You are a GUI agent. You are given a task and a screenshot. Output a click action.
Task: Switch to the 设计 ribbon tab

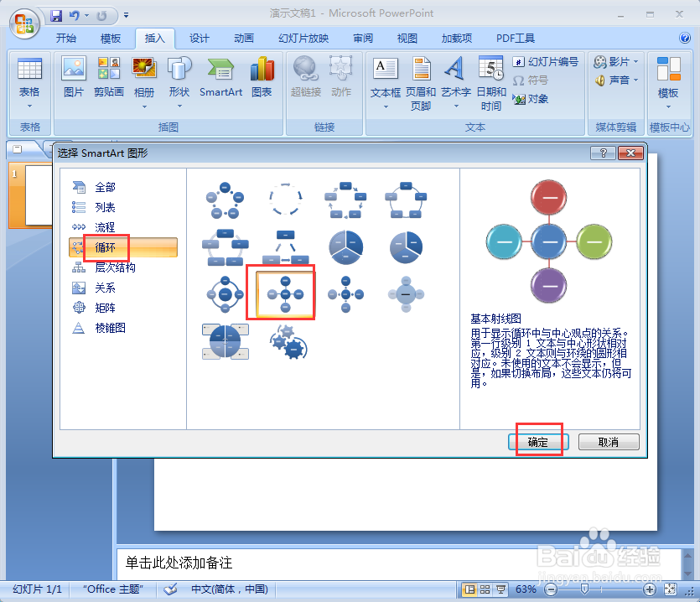(x=200, y=39)
